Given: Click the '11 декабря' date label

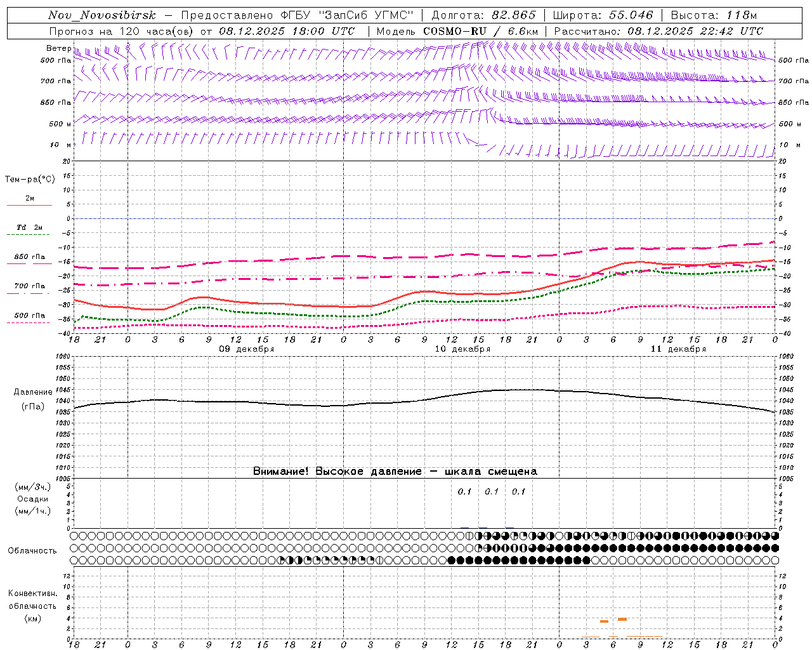Looking at the screenshot, I should [x=678, y=349].
